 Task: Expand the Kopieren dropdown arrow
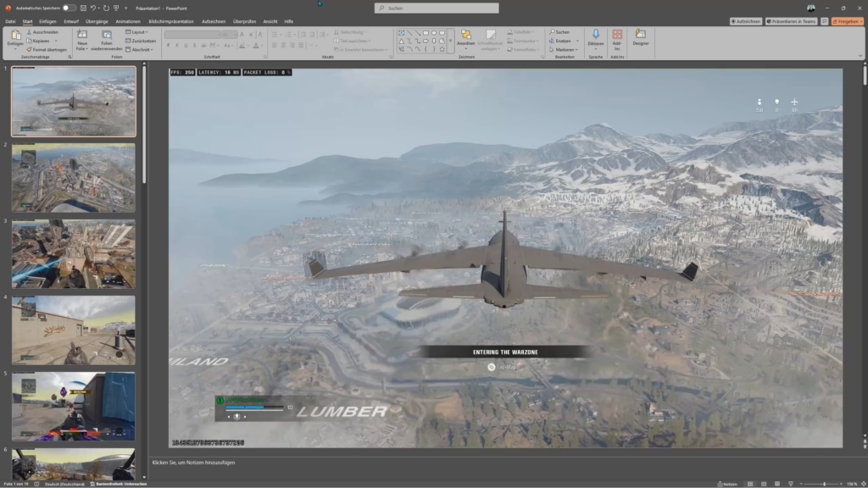tap(56, 41)
